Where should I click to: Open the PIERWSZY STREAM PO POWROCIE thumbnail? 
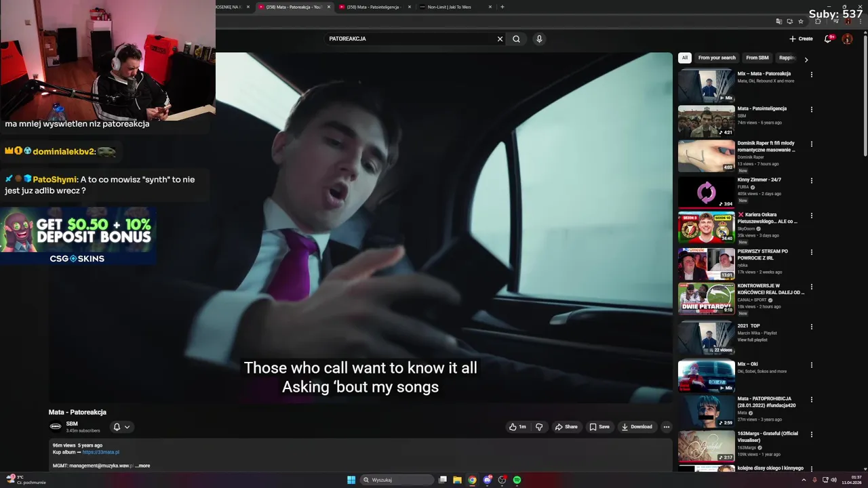(707, 264)
